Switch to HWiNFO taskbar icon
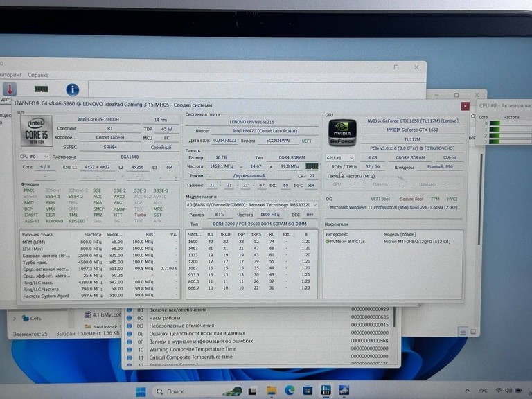This screenshot has width=532, height=399. point(326,390)
